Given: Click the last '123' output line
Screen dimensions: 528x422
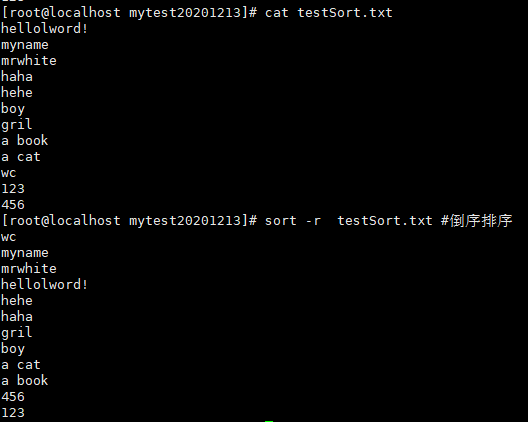Looking at the screenshot, I should [x=13, y=413].
